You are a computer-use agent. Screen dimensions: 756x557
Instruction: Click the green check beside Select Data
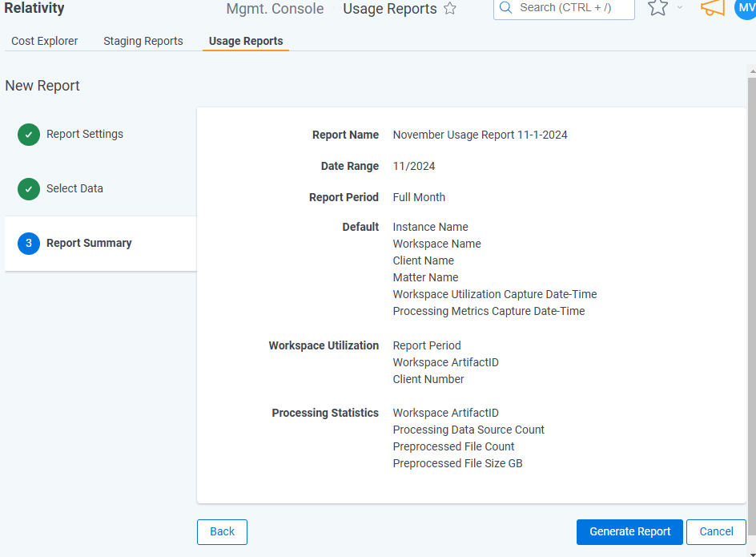[29, 188]
